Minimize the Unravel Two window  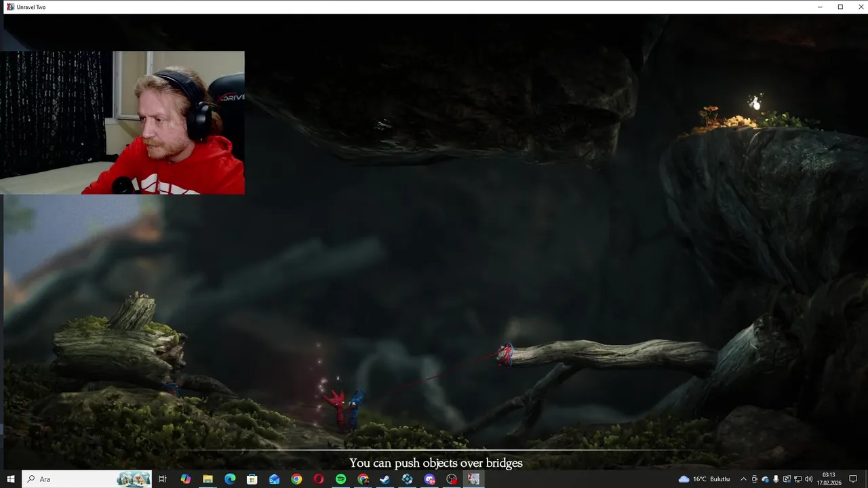point(821,7)
